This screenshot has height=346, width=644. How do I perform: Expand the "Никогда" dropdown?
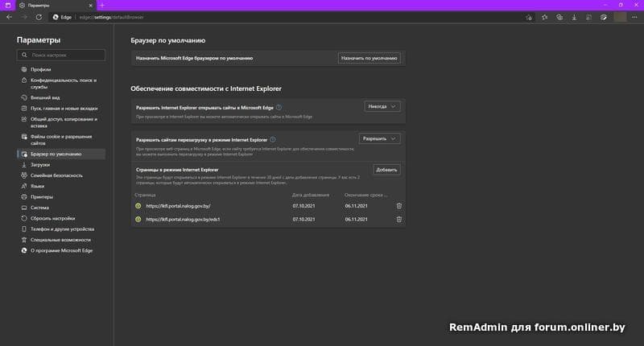pos(382,106)
